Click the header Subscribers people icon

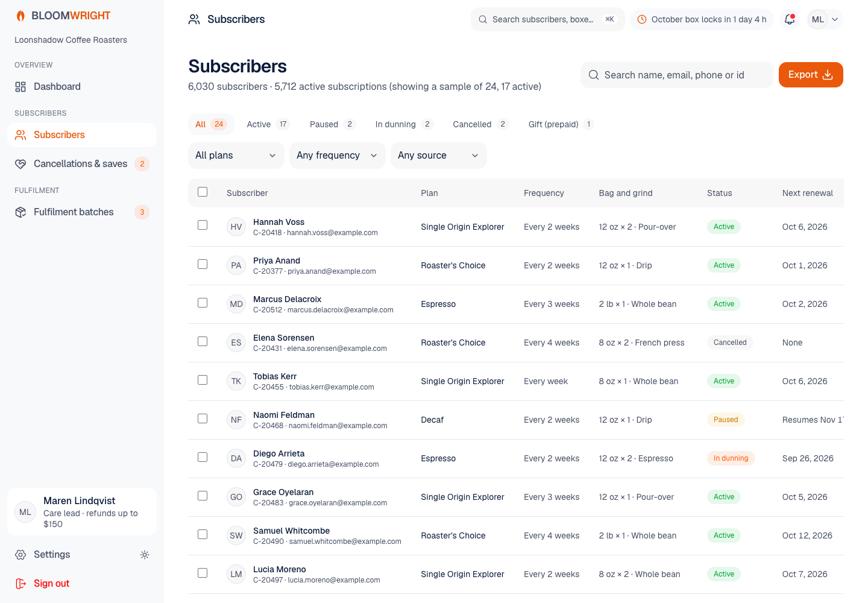194,19
